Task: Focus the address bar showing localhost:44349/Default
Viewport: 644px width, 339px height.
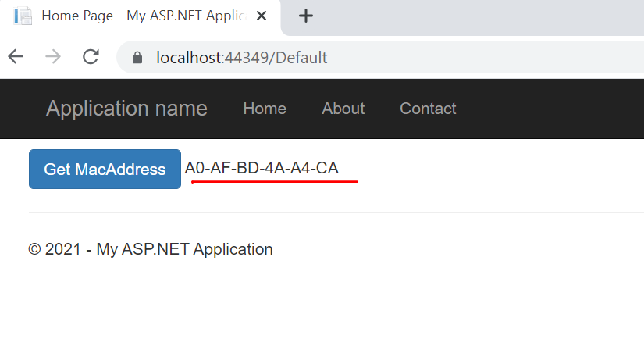Action: coord(380,57)
